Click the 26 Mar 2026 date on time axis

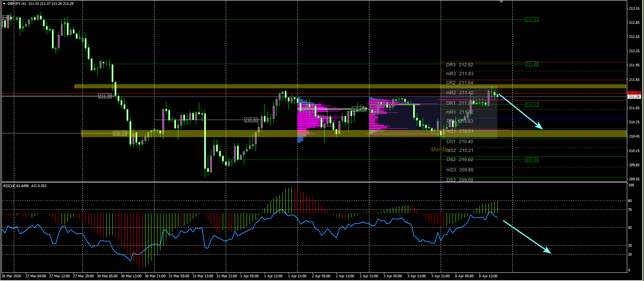point(11,276)
